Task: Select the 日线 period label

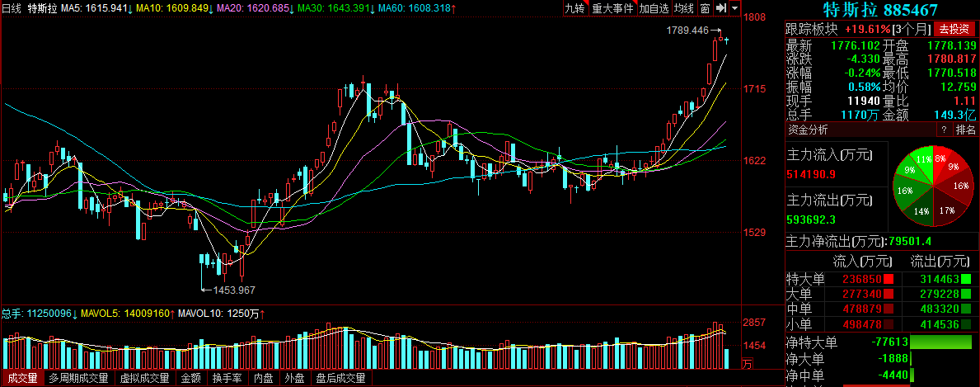Action: coord(12,8)
